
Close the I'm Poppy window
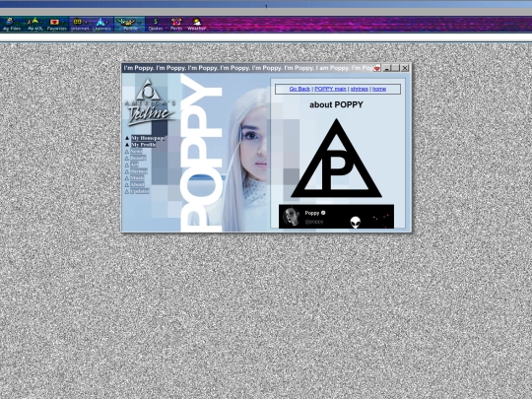(405, 68)
